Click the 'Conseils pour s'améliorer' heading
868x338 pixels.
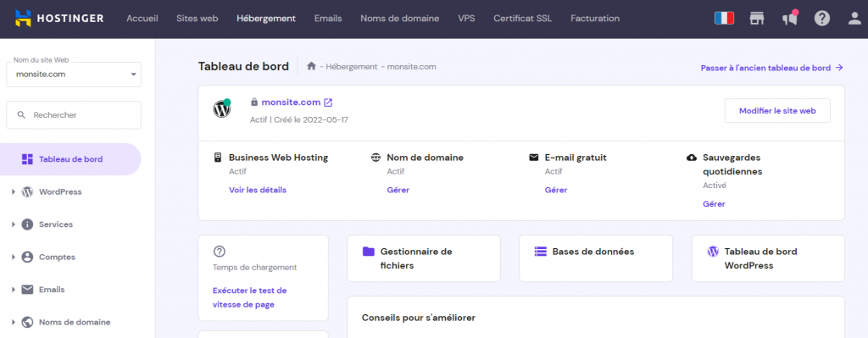tap(419, 318)
